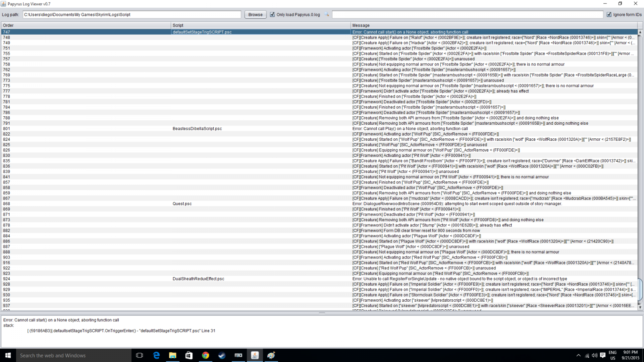Click the Log path text field
644x362 pixels.
[x=132, y=14]
